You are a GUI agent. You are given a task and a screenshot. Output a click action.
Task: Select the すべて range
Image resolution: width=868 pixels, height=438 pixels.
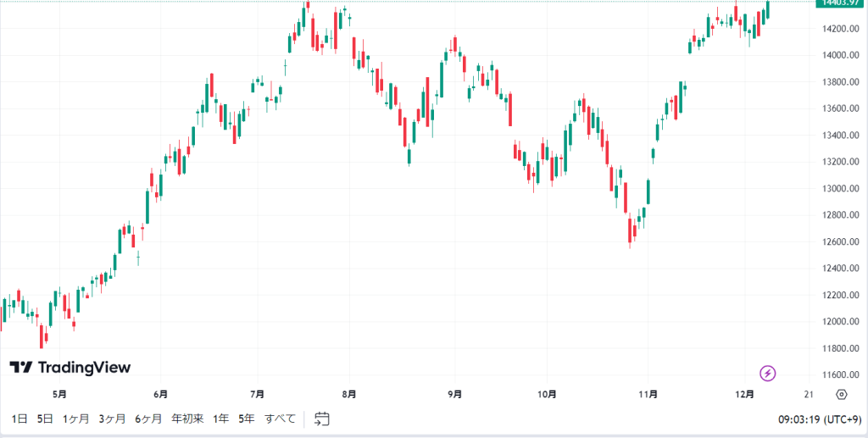click(280, 419)
